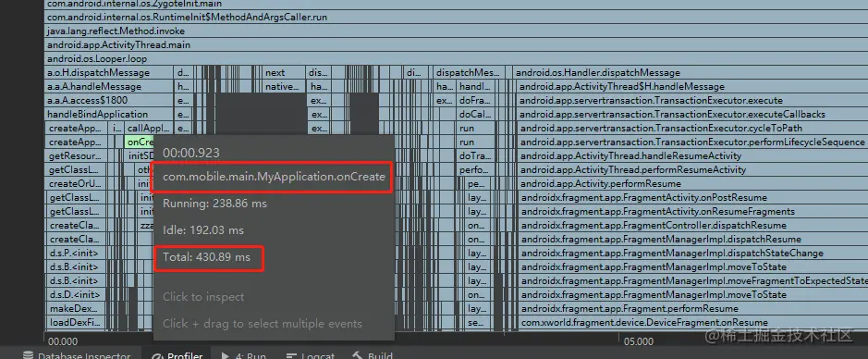Viewport: 868px width, 359px height.
Task: Select the highlighted green onCre flame bar
Action: coord(139,142)
